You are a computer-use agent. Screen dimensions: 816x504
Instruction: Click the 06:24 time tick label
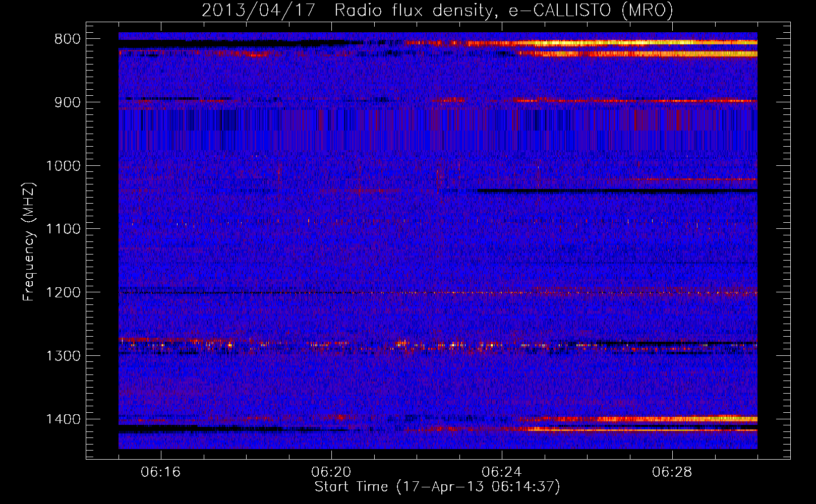502,472
